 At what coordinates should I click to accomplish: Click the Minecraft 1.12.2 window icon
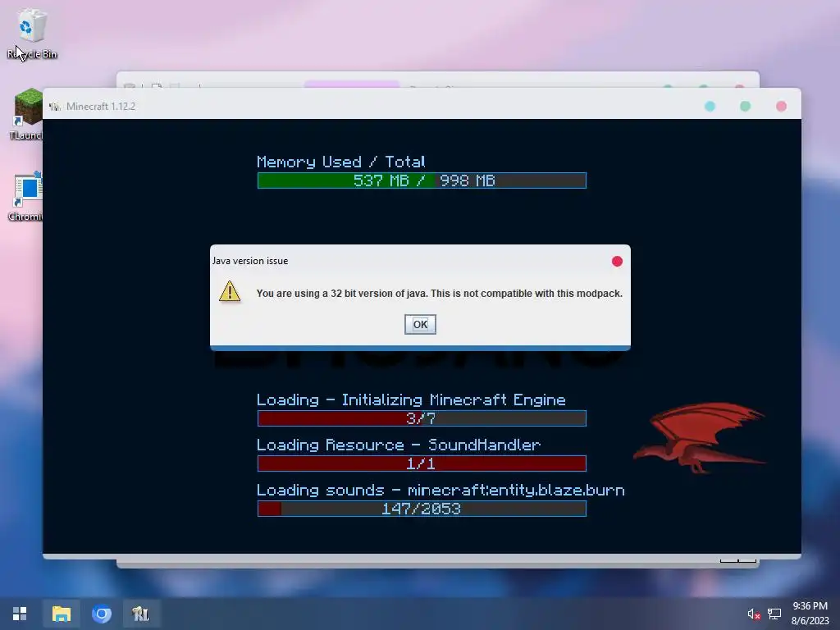(x=55, y=106)
